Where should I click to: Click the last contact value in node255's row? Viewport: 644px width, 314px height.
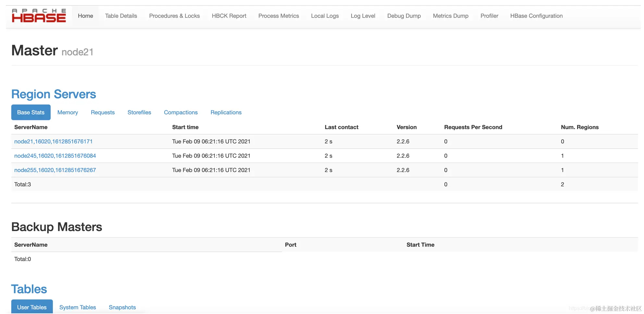click(328, 170)
